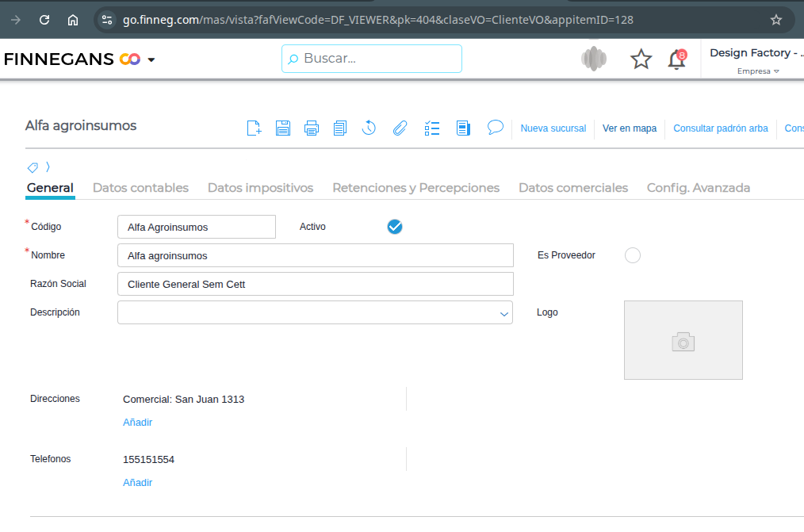This screenshot has width=804, height=532.
Task: Click the paperclip attachment icon
Action: (400, 128)
